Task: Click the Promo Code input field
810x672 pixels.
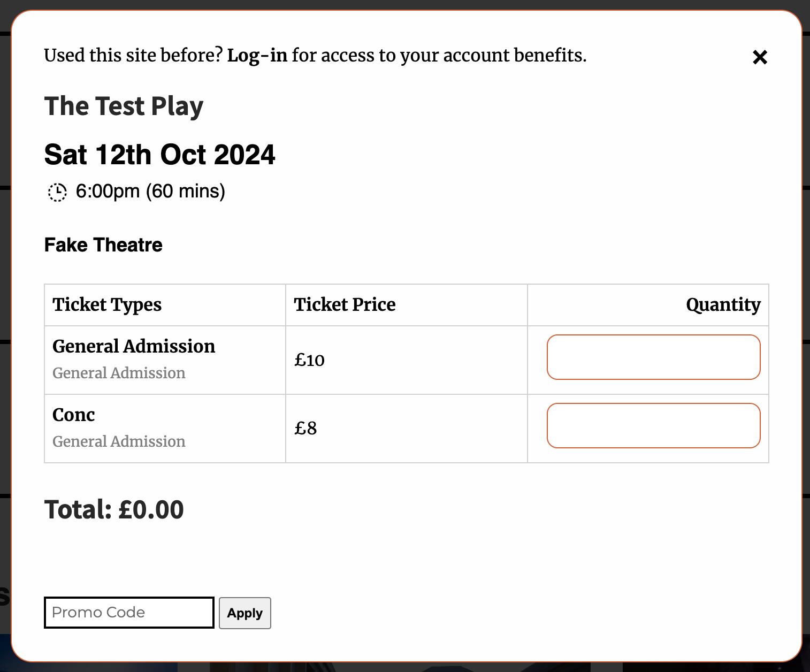Action: coord(128,613)
